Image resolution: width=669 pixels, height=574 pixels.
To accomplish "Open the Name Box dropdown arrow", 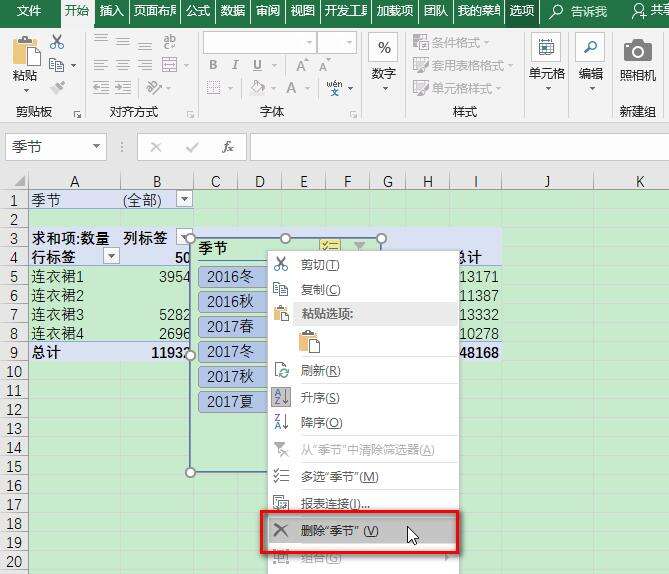I will pyautogui.click(x=97, y=146).
